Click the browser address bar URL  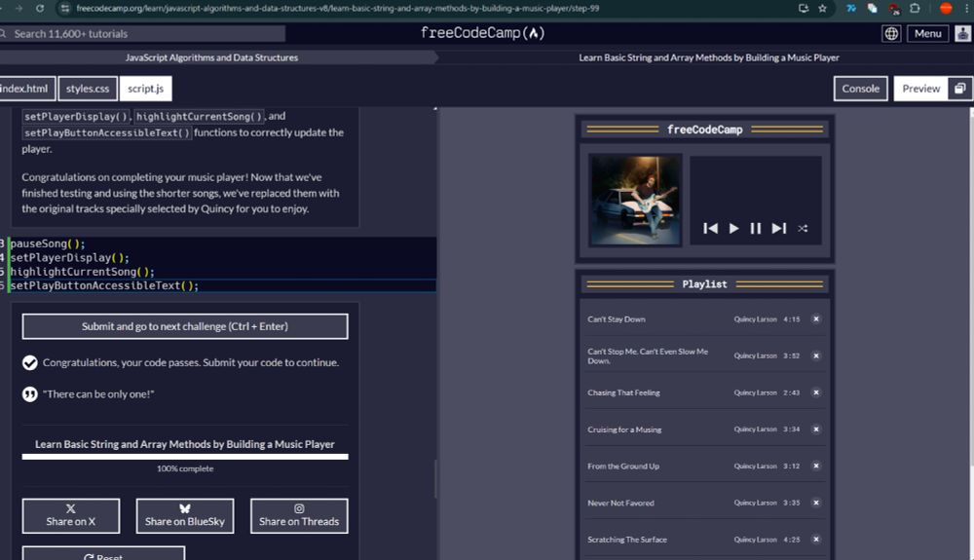(x=337, y=8)
